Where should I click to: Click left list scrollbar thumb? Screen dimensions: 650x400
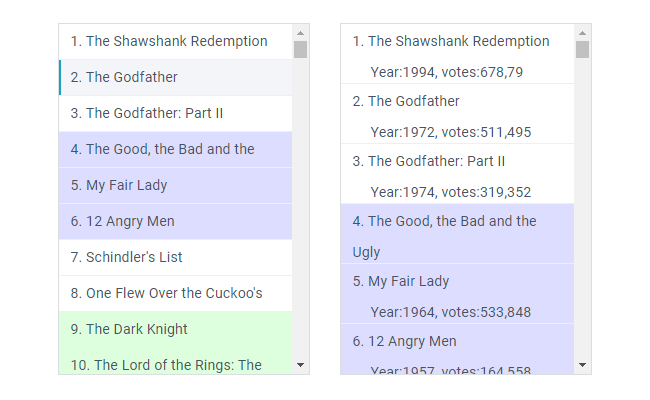300,50
